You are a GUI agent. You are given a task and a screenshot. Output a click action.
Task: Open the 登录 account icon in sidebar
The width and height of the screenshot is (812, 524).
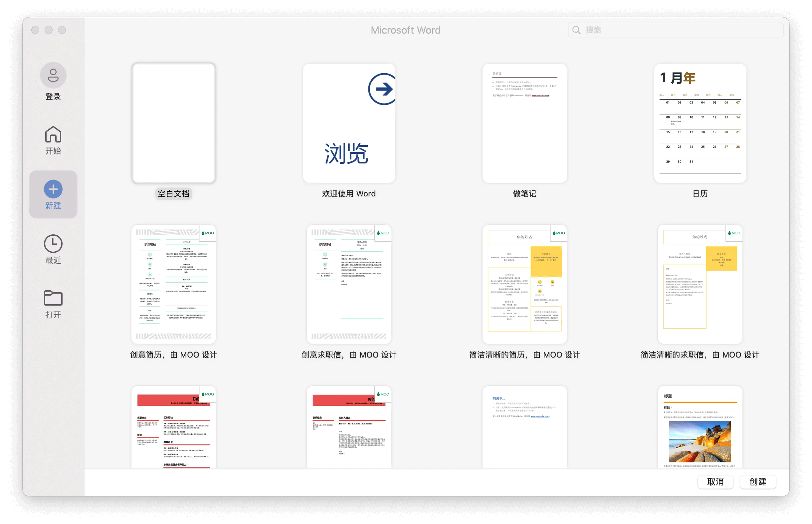53,75
